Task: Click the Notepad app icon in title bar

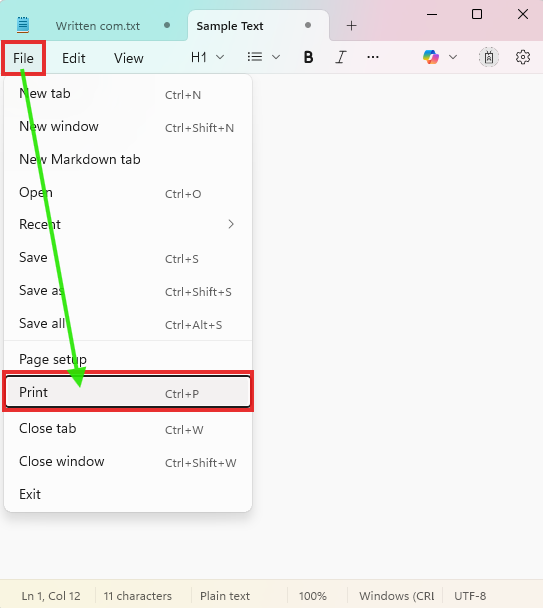Action: 23,25
